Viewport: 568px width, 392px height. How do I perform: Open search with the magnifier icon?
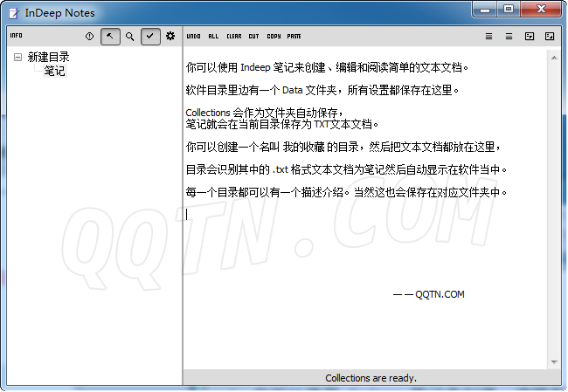(130, 36)
